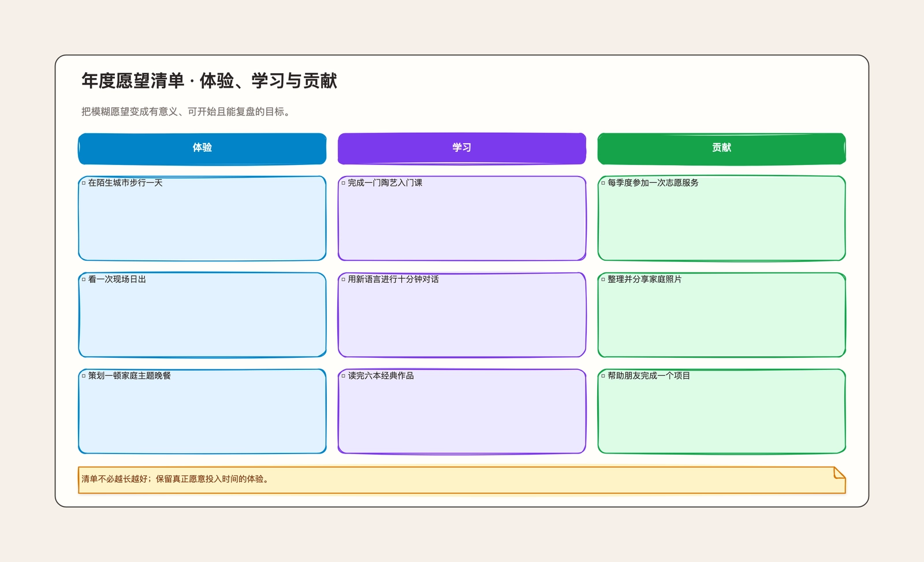Click the text 整理并分享家庭照片

tap(644, 279)
